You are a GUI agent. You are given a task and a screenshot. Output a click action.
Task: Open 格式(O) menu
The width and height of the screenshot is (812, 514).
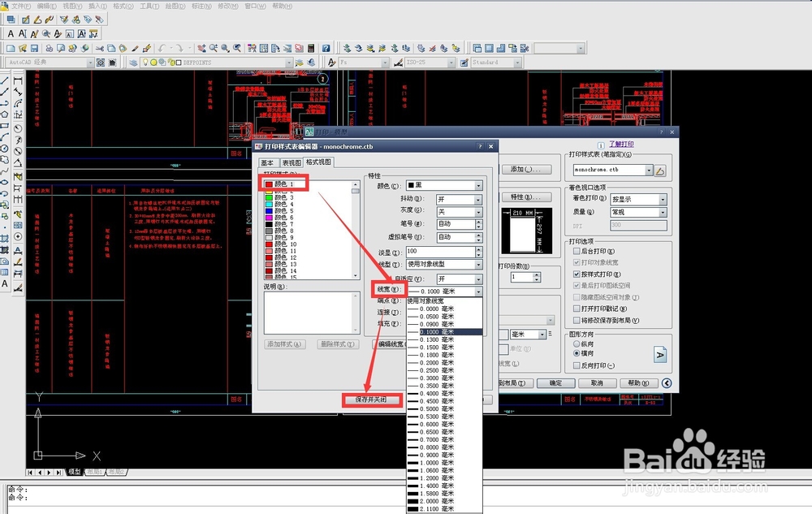[123, 6]
